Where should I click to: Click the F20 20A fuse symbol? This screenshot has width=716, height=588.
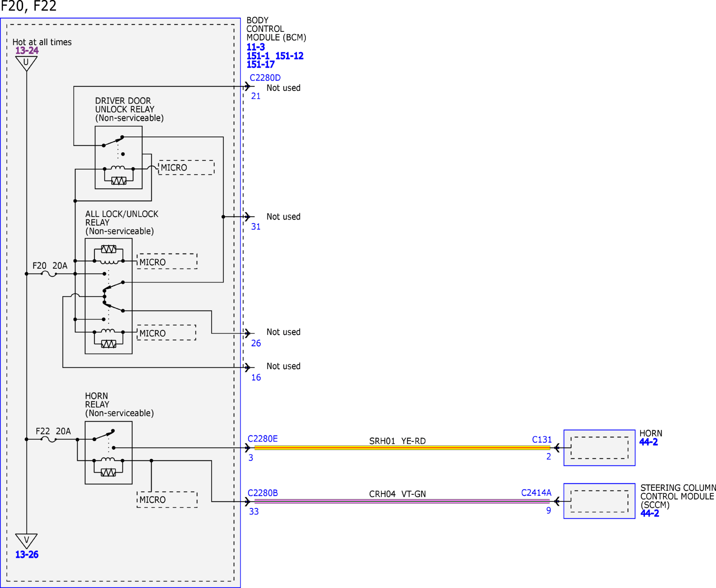point(49,274)
